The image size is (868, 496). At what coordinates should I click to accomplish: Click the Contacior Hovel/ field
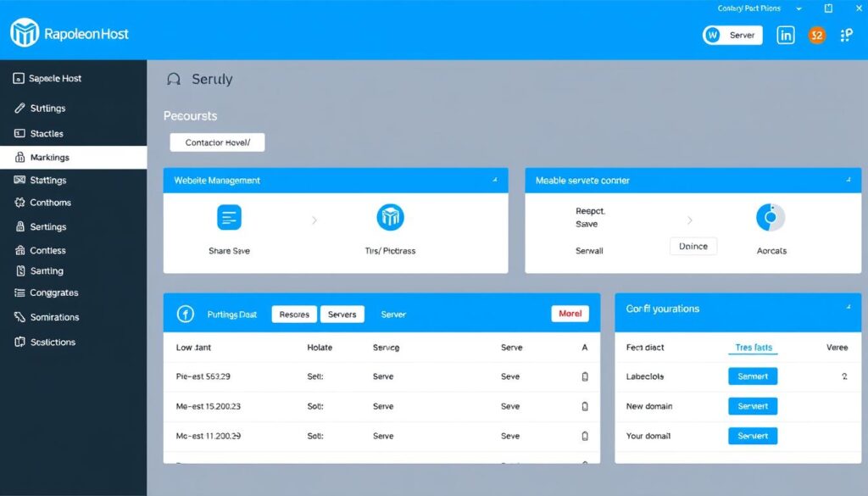[217, 142]
